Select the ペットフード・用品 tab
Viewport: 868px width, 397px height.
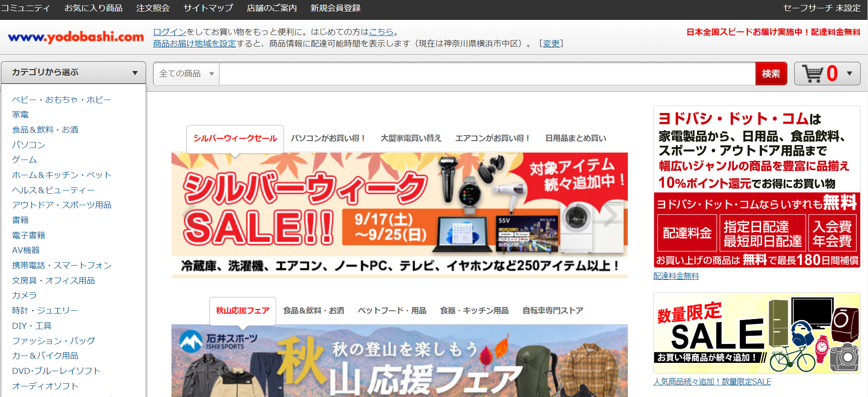392,311
